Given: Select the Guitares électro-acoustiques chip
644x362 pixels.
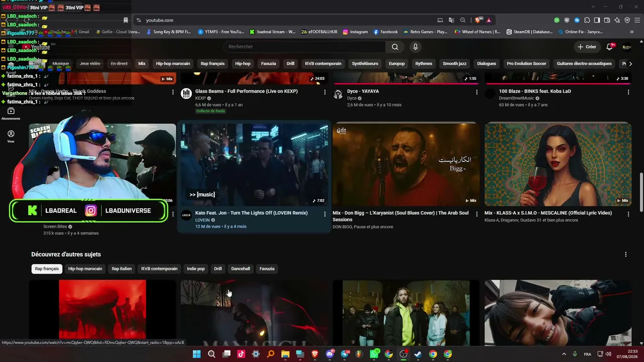Looking at the screenshot, I should pyautogui.click(x=584, y=64).
